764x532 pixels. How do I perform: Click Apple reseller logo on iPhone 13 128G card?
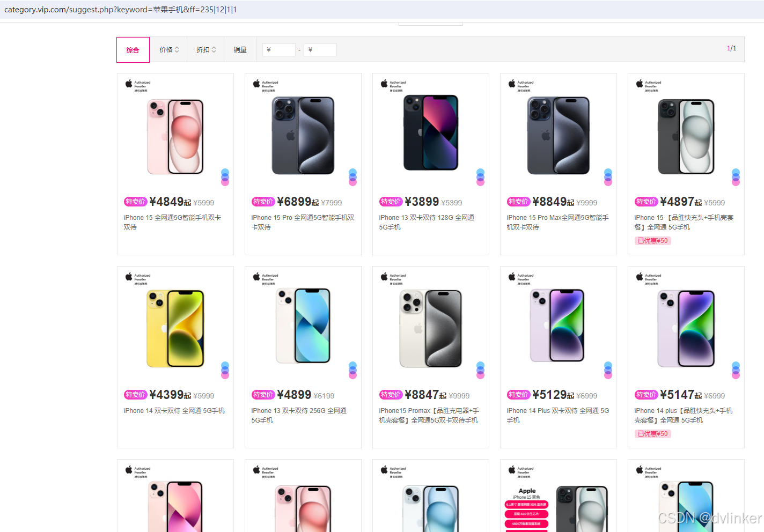pos(393,86)
